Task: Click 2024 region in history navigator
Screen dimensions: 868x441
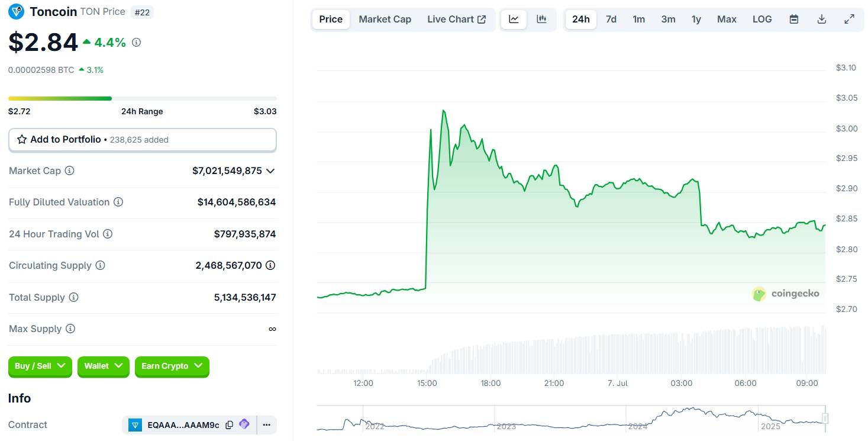Action: (x=637, y=426)
